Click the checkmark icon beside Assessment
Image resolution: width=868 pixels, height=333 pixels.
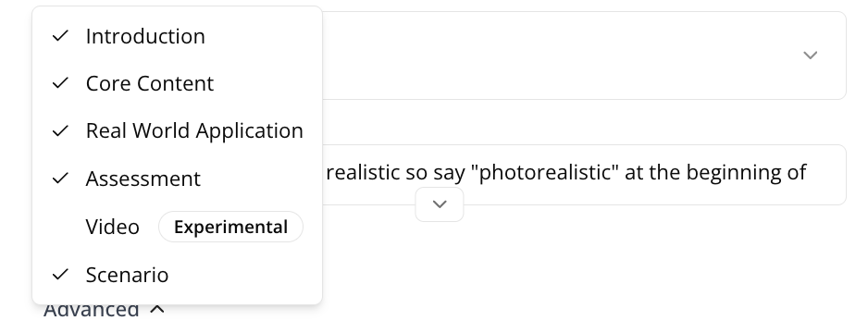(60, 179)
